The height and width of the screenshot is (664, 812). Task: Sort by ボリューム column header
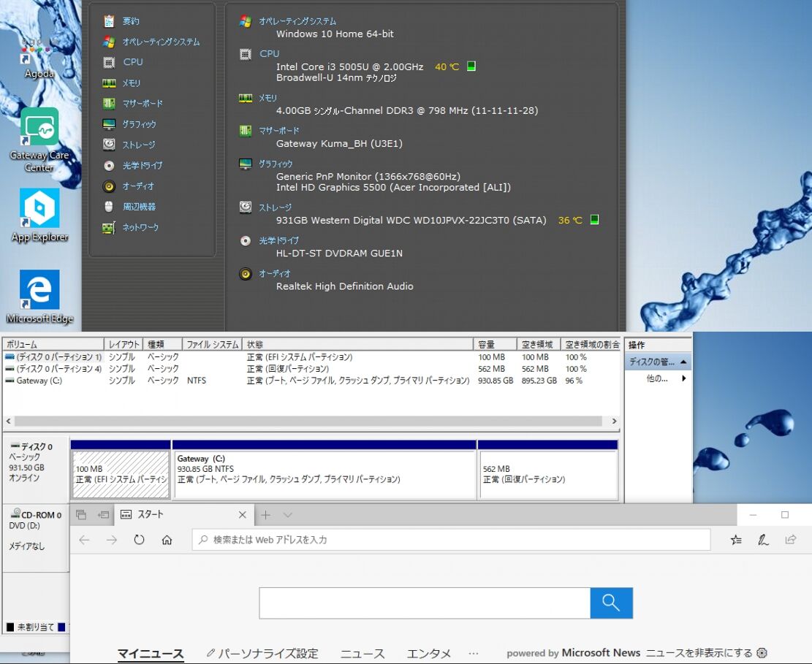(53, 344)
